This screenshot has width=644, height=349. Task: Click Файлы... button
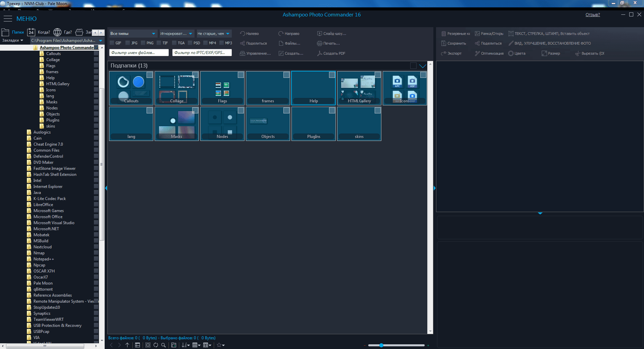(289, 43)
